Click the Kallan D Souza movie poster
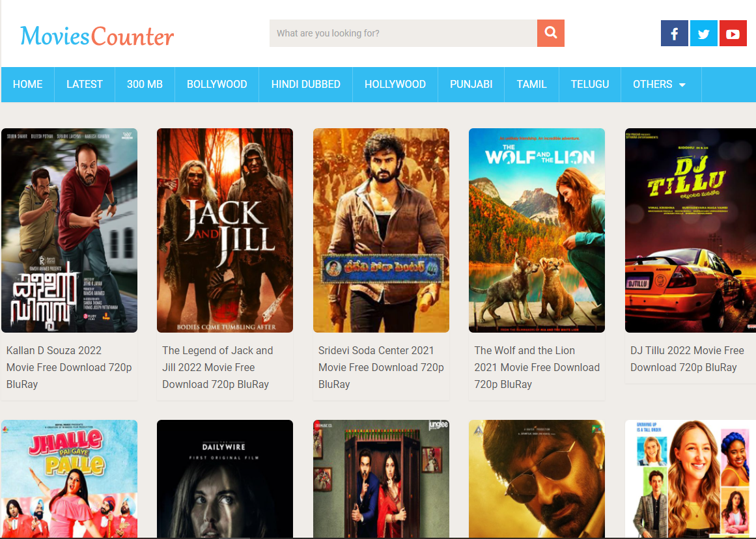 click(70, 230)
